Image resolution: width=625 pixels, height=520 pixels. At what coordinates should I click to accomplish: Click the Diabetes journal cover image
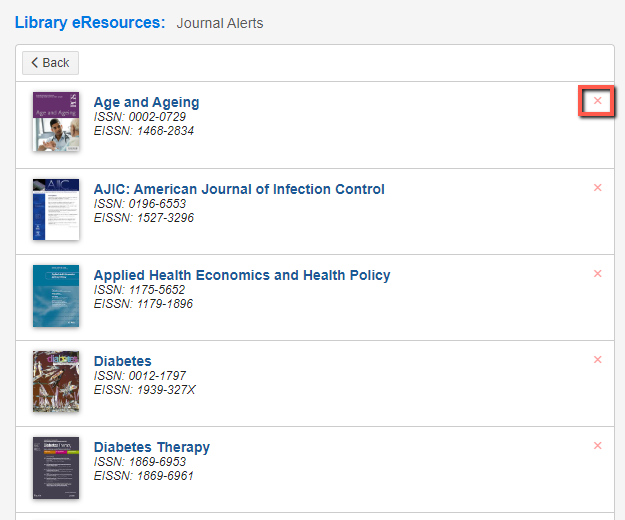(56, 381)
